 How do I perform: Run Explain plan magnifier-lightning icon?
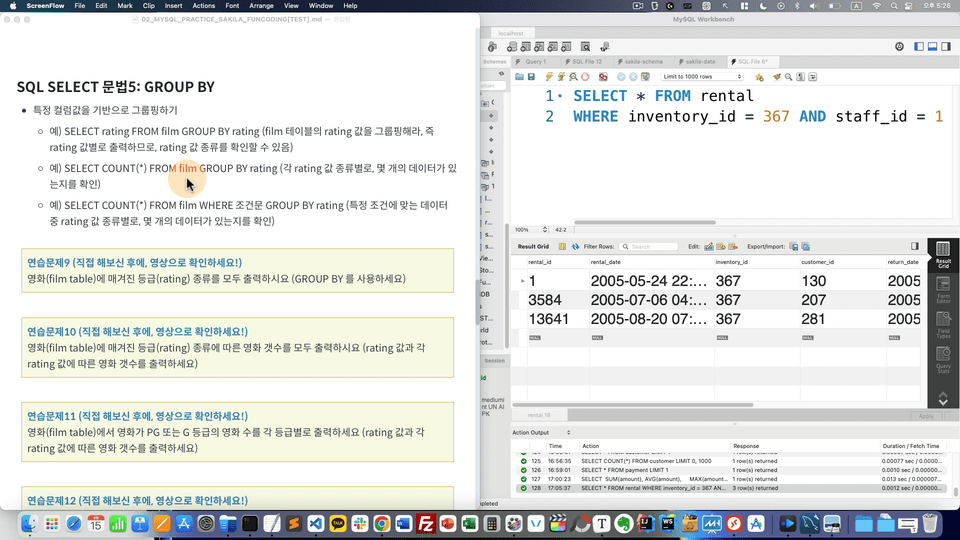(x=573, y=77)
